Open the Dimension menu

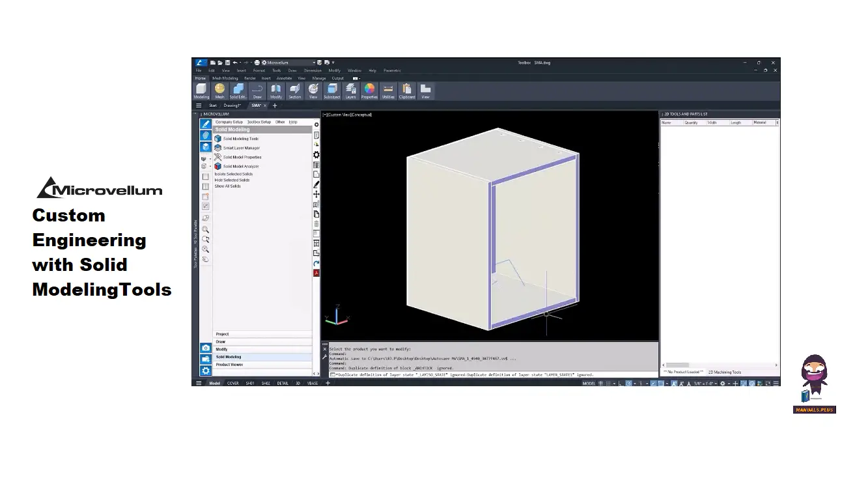[313, 70]
